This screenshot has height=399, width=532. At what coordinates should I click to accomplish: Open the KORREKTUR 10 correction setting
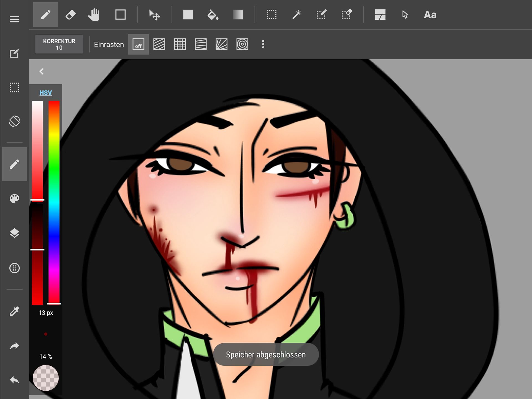point(59,44)
